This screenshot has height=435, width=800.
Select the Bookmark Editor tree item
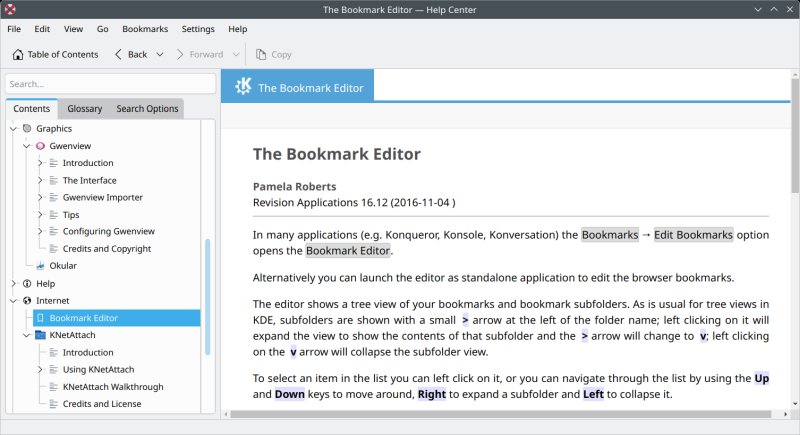tap(83, 318)
